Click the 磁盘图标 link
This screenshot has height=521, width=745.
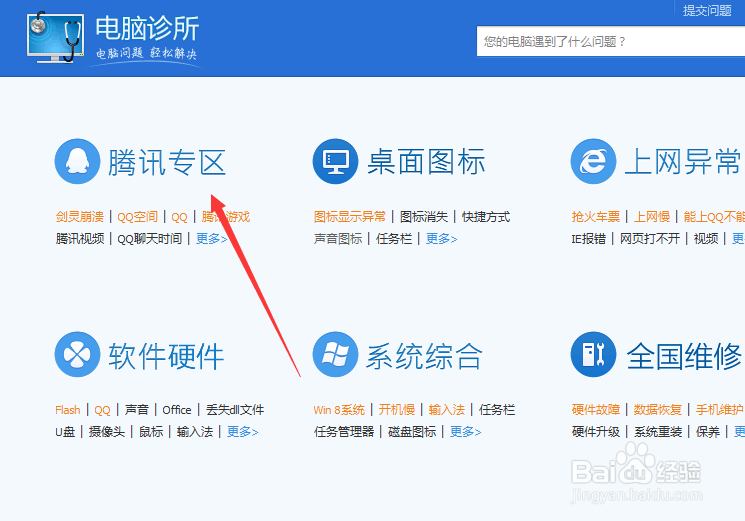[412, 432]
